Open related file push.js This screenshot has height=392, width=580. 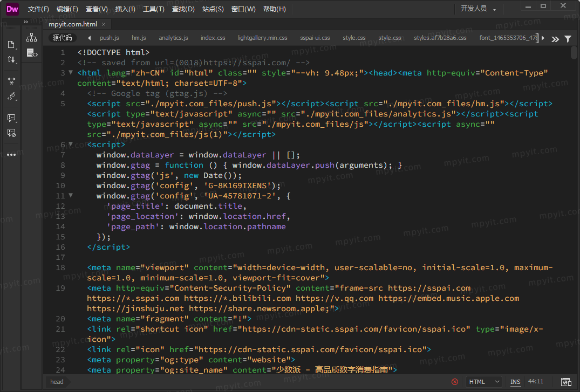(x=109, y=38)
